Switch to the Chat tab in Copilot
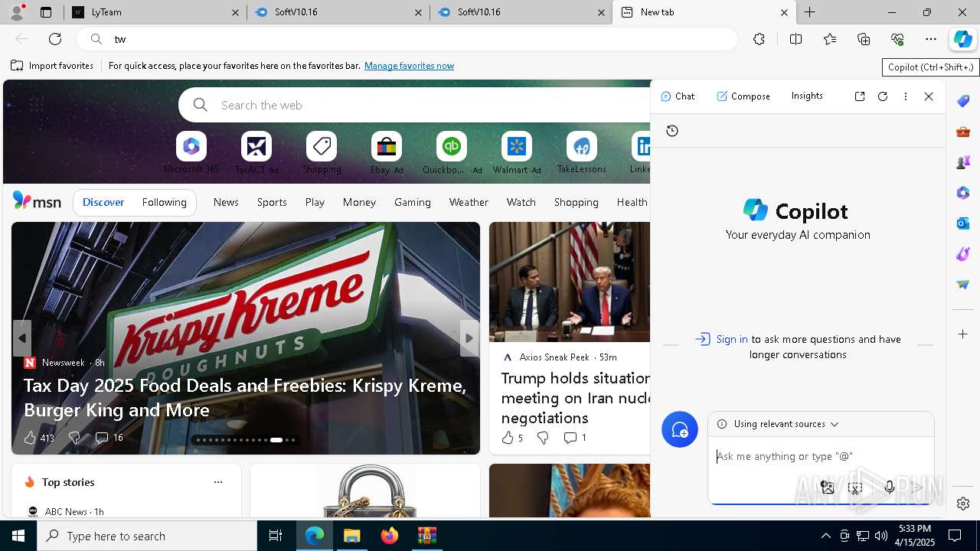This screenshot has width=980, height=551. coord(678,96)
